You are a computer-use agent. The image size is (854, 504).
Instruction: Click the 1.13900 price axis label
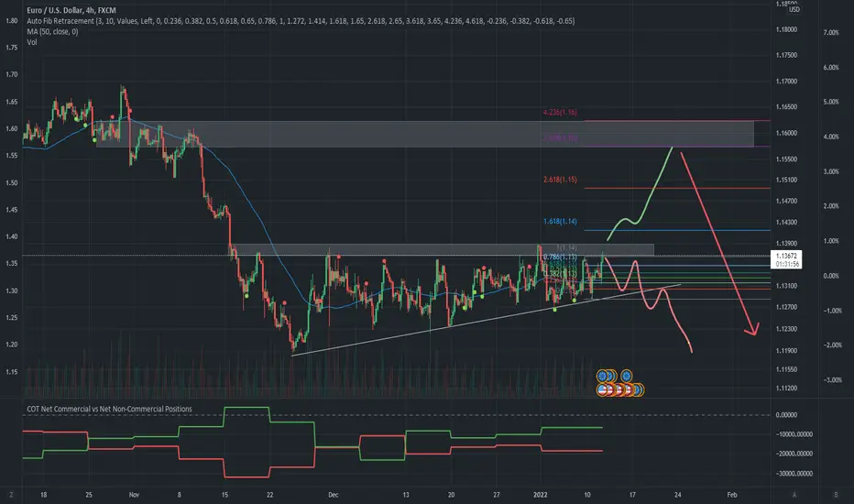pos(786,244)
